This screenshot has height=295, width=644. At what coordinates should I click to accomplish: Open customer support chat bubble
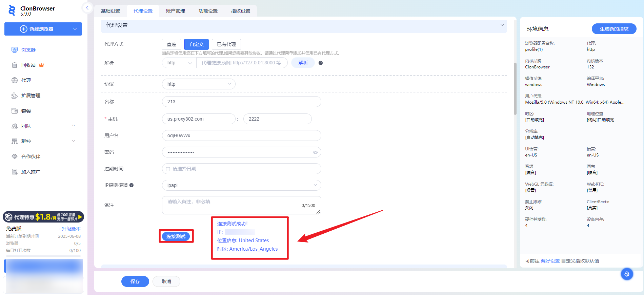click(x=627, y=274)
